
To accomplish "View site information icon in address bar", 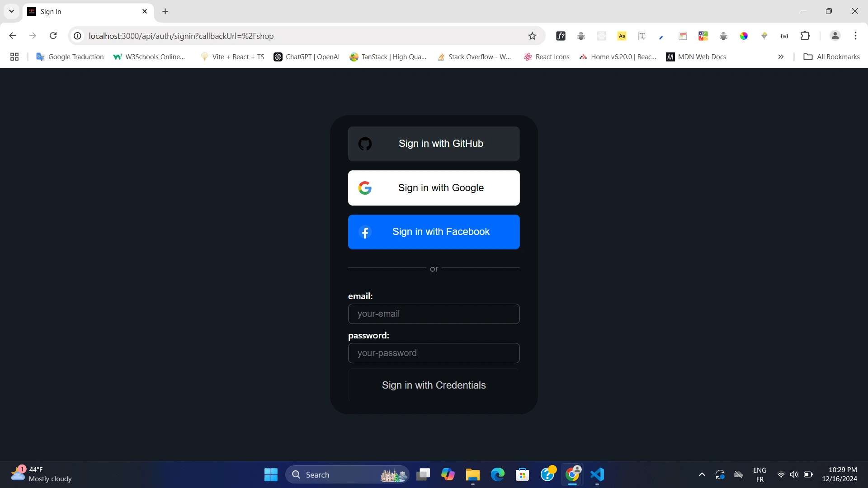I will pyautogui.click(x=78, y=36).
